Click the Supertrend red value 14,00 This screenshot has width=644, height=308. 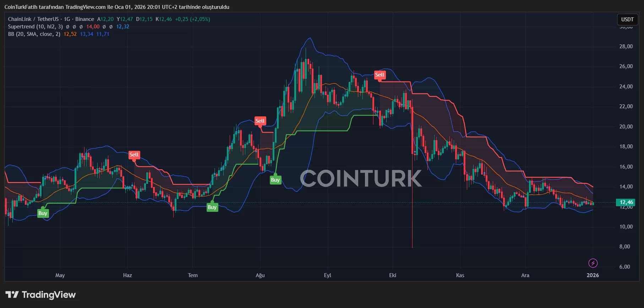93,27
